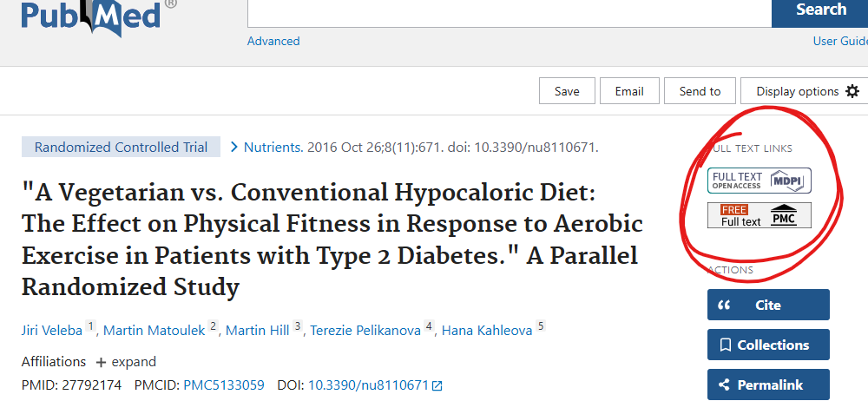
Task: Open author Hana Kahleova link
Action: click(x=487, y=331)
